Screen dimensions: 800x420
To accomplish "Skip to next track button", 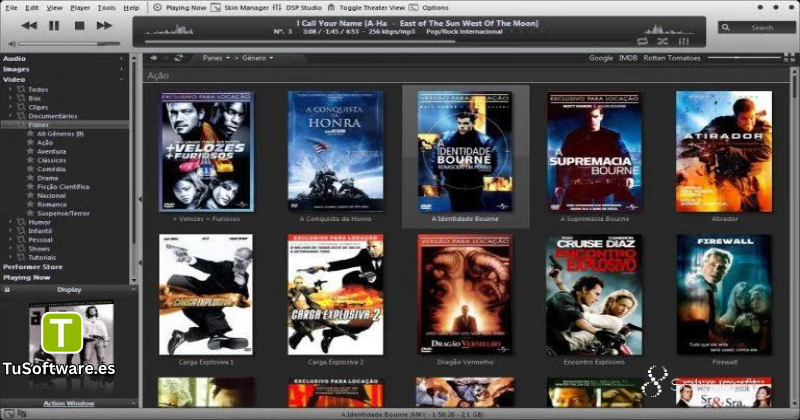I will click(x=104, y=26).
